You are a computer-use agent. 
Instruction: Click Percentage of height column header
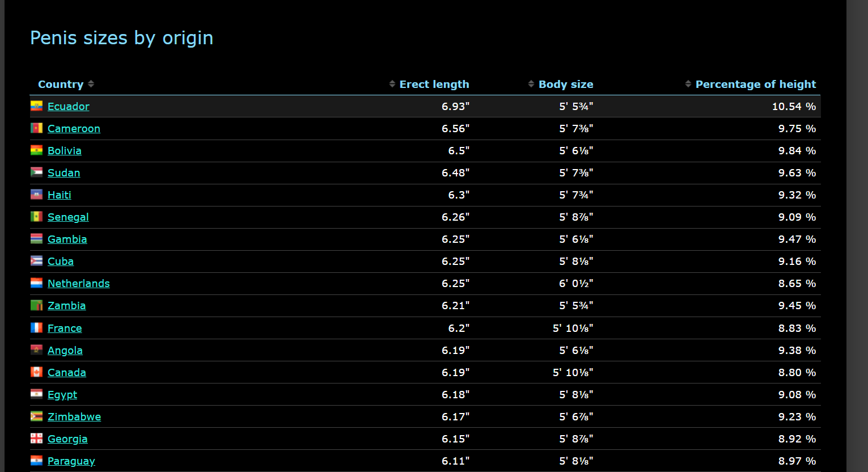coord(756,84)
